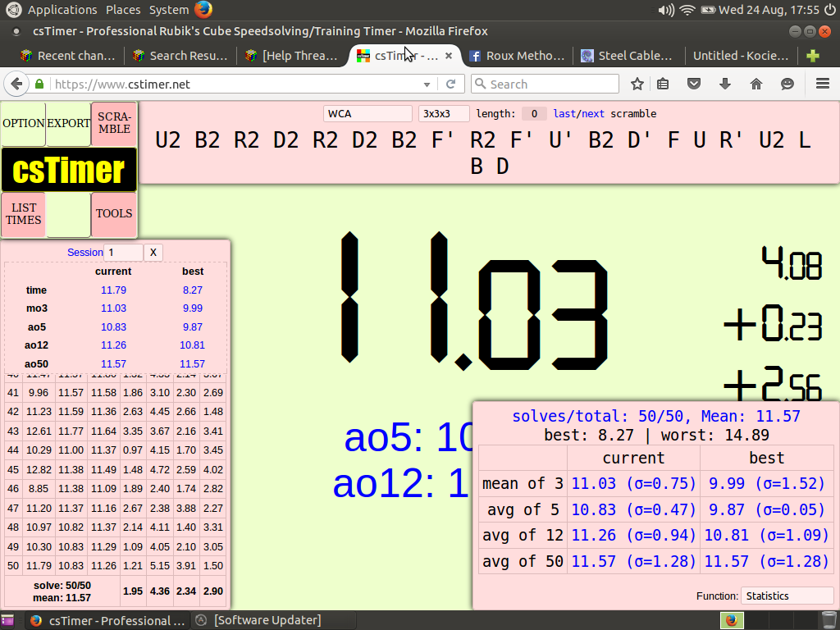Bookmark this page with the star icon
The image size is (840, 630).
pos(637,84)
